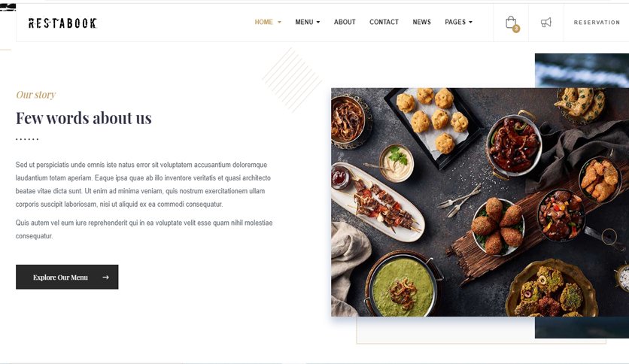Select Home in the navigation
The image size is (629, 364).
coord(263,22)
